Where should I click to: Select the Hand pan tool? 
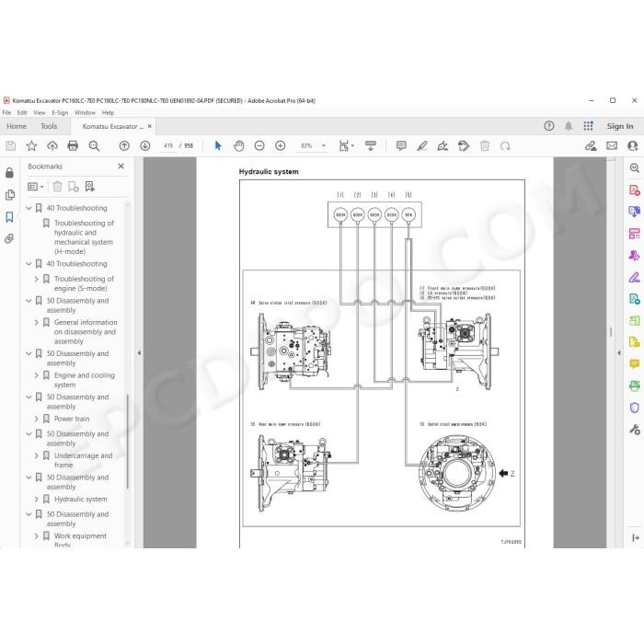point(238,145)
